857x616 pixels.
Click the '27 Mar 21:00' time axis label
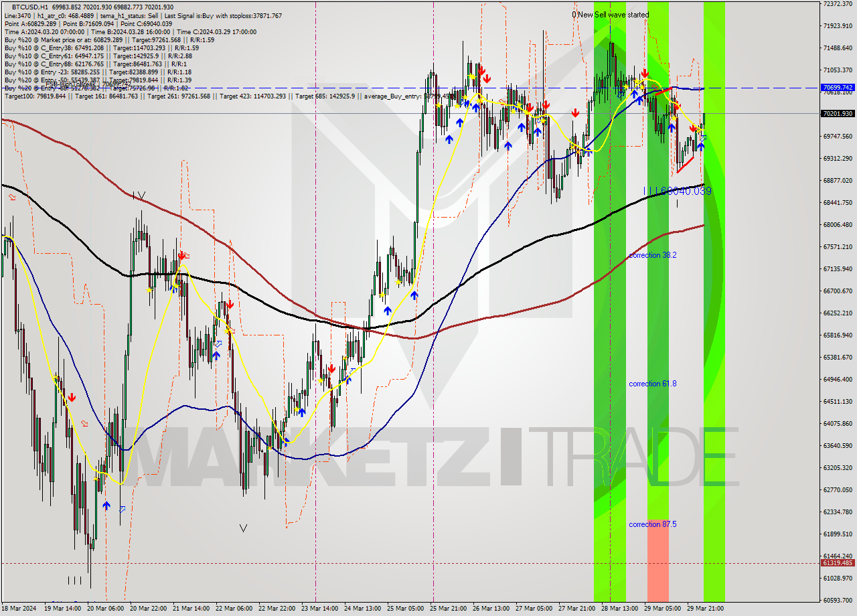coord(576,609)
